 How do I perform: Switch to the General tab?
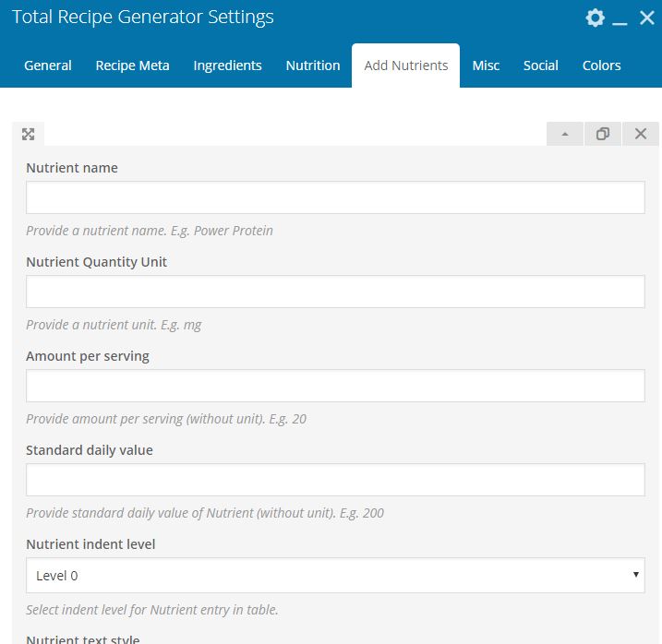pyautogui.click(x=48, y=66)
